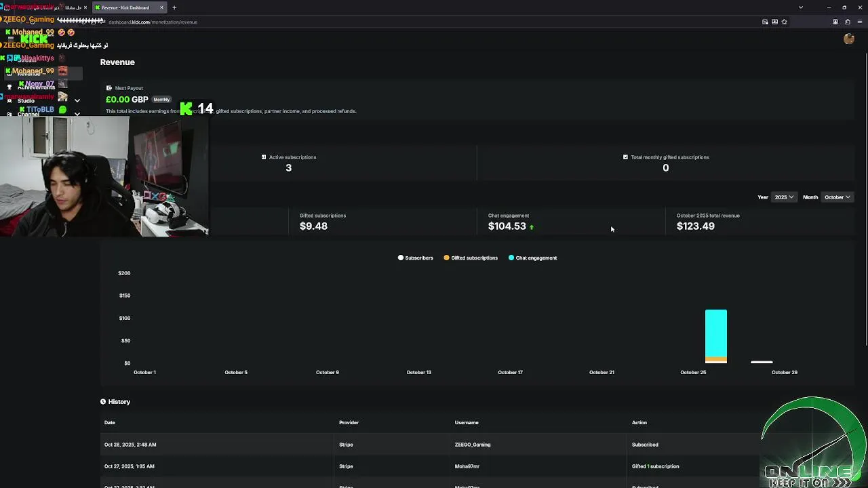
Task: Click the Active subscriptions icon
Action: click(264, 157)
